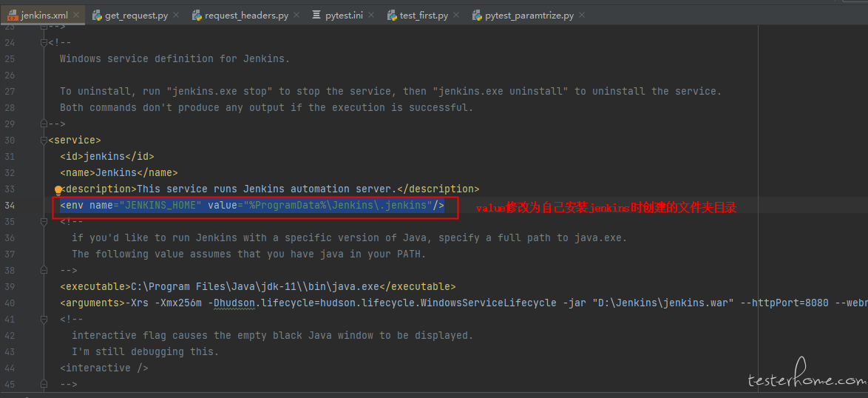This screenshot has width=868, height=398.
Task: Click the <description> line about Jenkins automation server
Action: [x=270, y=189]
